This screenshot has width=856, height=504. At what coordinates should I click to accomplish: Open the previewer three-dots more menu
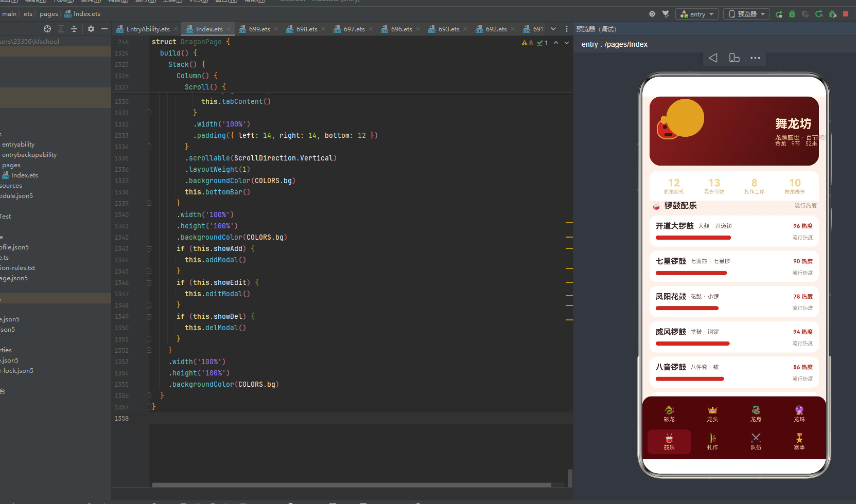[x=755, y=58]
